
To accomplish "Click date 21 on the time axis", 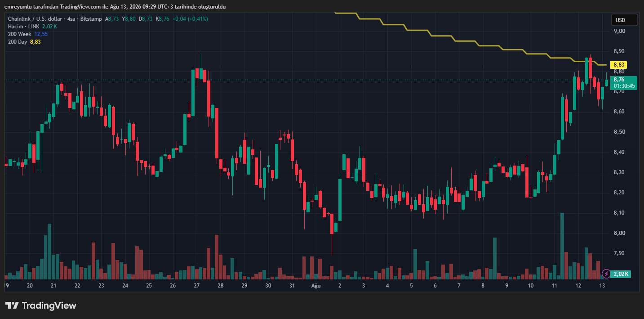I will point(53,286).
